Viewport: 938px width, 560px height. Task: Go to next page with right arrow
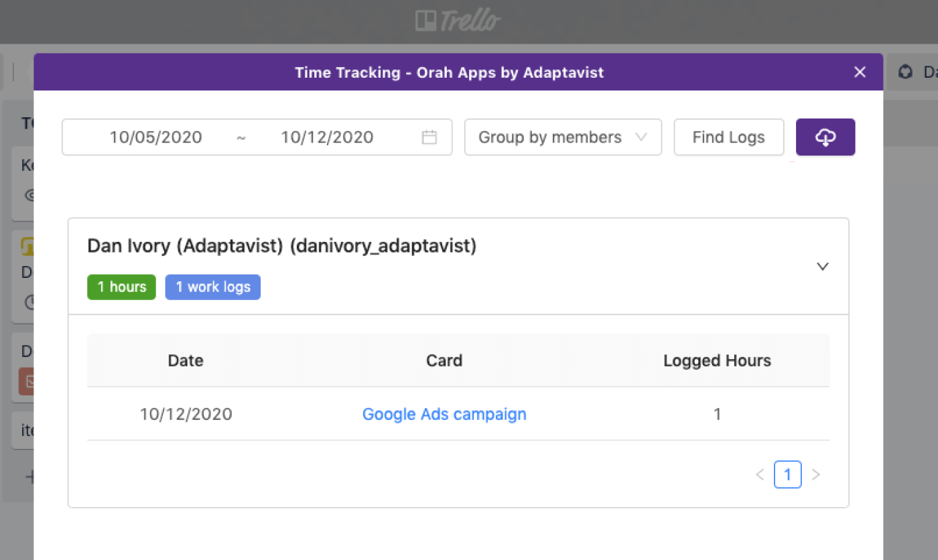(x=816, y=474)
